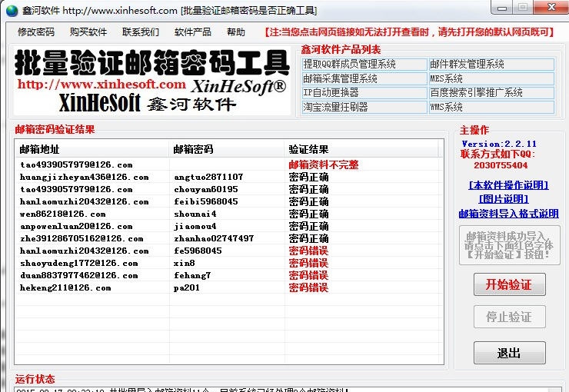Viewport: 569px width, 392px height.
Task: Sort by 验证结果 column header
Action: pos(361,149)
